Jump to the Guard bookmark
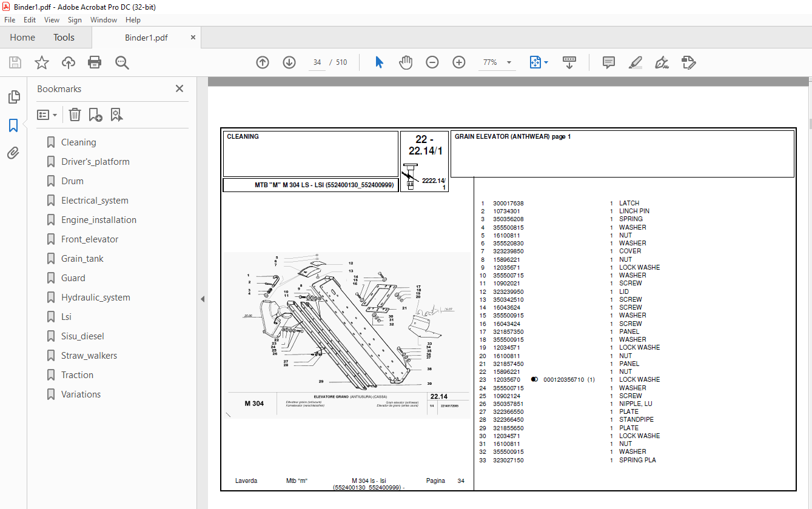Image resolution: width=812 pixels, height=509 pixels. [x=73, y=278]
